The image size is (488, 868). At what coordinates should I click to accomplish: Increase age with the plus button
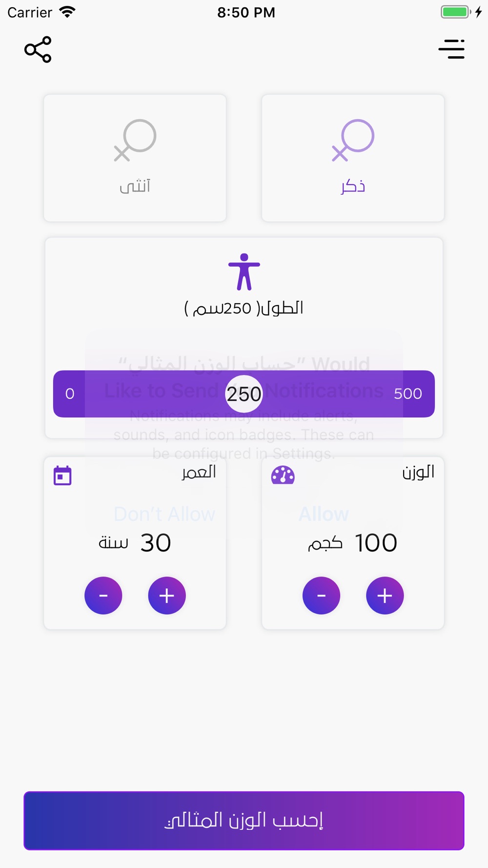[167, 596]
